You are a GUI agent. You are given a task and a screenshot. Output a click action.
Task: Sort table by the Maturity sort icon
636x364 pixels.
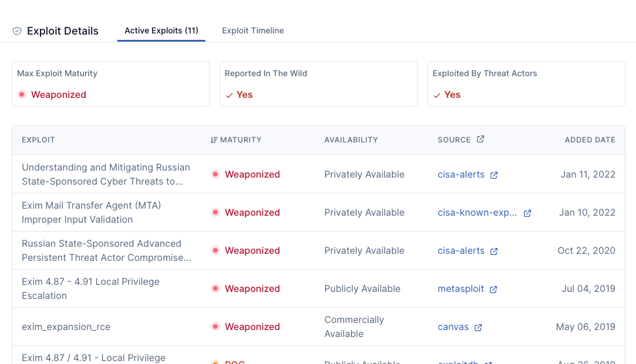[214, 140]
